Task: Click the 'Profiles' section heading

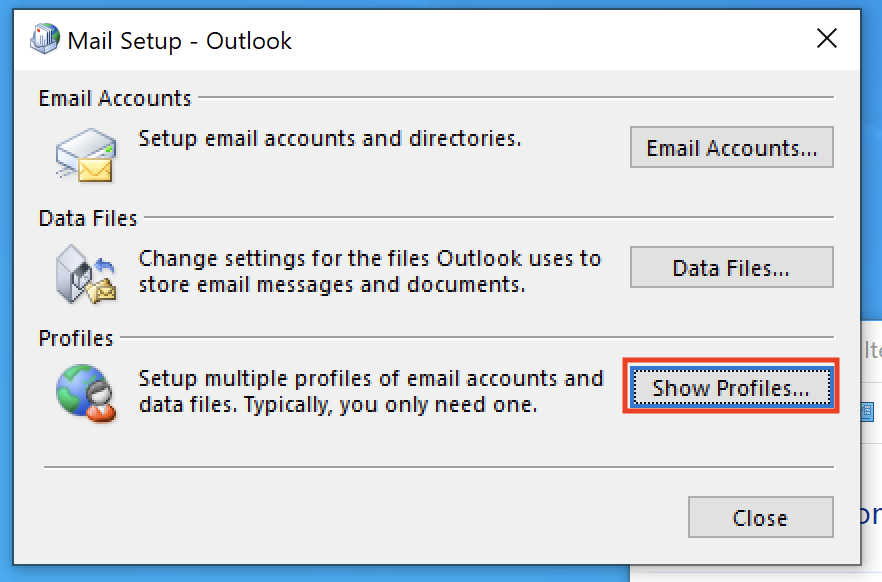Action: tap(76, 339)
